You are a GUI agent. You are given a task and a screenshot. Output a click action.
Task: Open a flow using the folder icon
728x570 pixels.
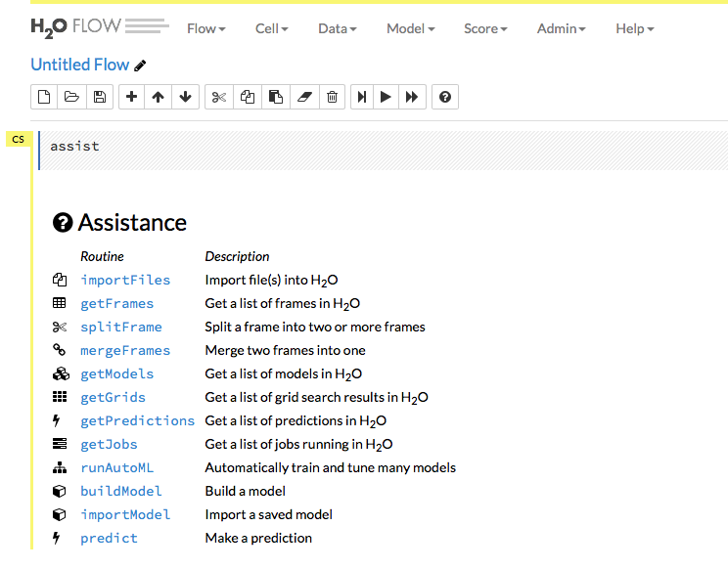(71, 97)
